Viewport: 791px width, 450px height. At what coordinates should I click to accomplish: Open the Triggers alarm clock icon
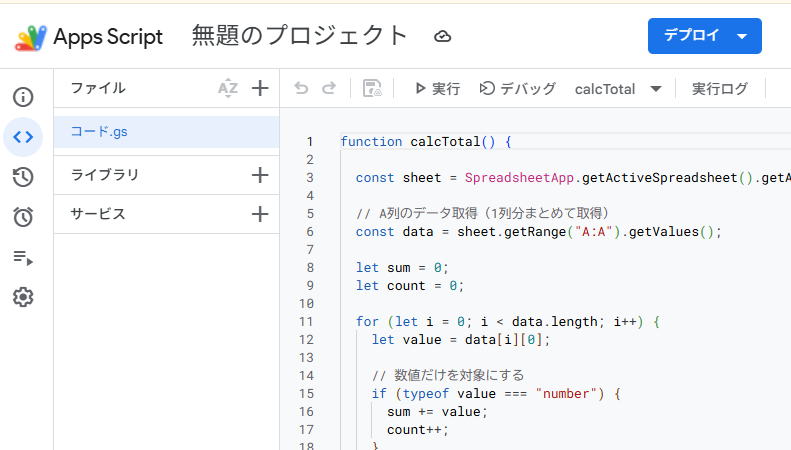pos(23,217)
